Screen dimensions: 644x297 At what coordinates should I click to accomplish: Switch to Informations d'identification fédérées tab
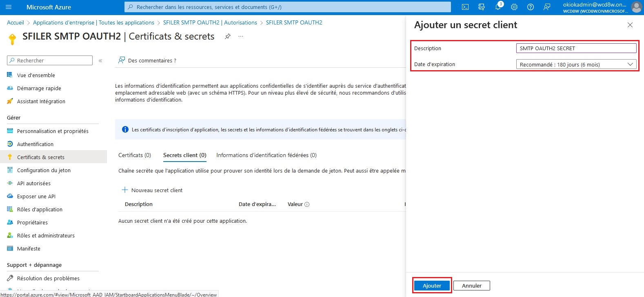266,155
